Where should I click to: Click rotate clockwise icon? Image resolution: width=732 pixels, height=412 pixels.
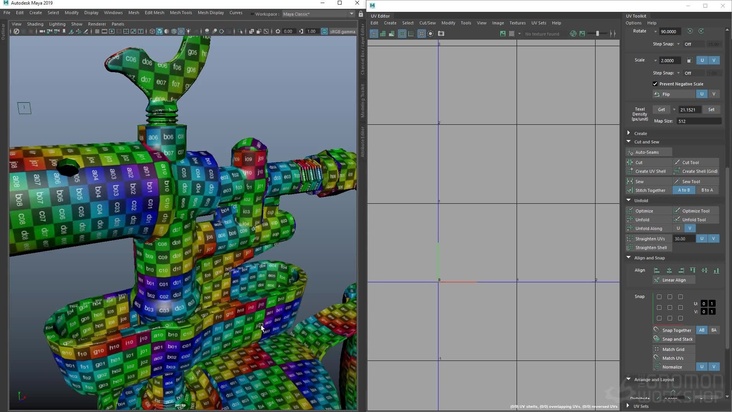[701, 31]
